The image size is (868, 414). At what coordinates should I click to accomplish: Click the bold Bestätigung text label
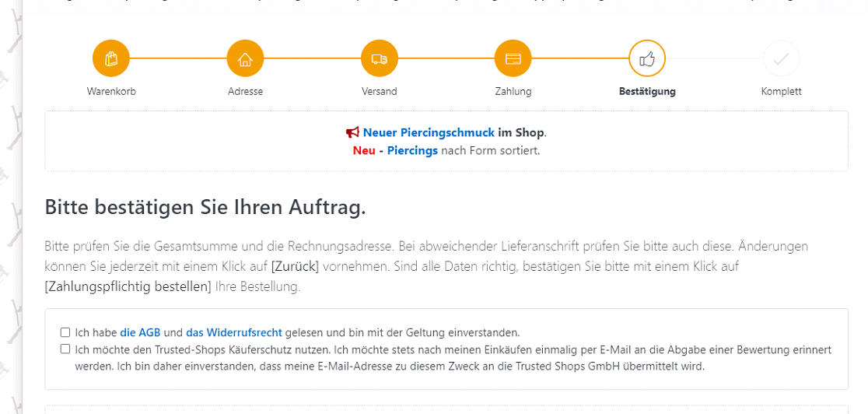647,92
